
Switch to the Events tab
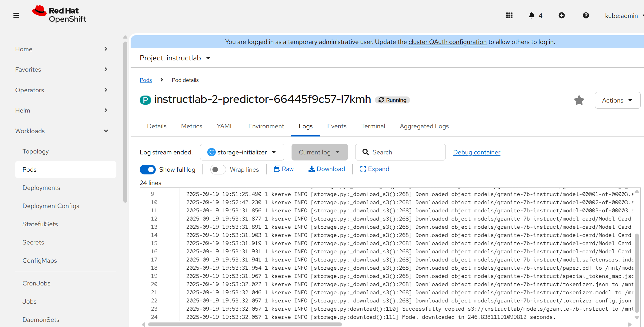337,126
